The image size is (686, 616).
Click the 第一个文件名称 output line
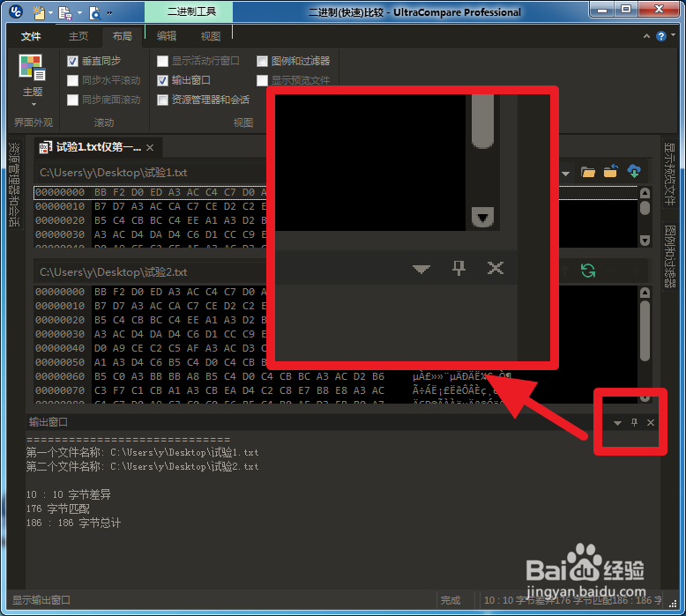(x=142, y=452)
